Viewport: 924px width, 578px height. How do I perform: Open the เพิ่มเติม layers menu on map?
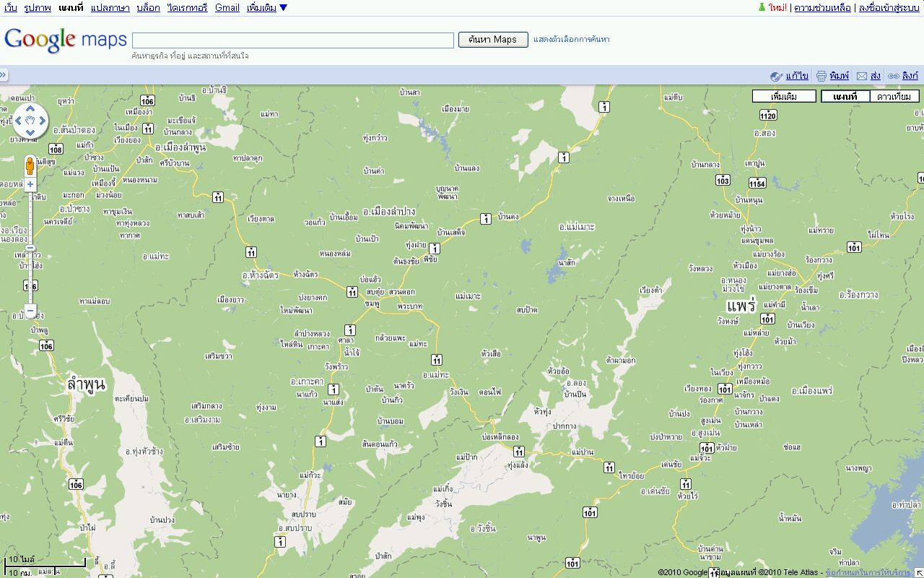point(784,96)
